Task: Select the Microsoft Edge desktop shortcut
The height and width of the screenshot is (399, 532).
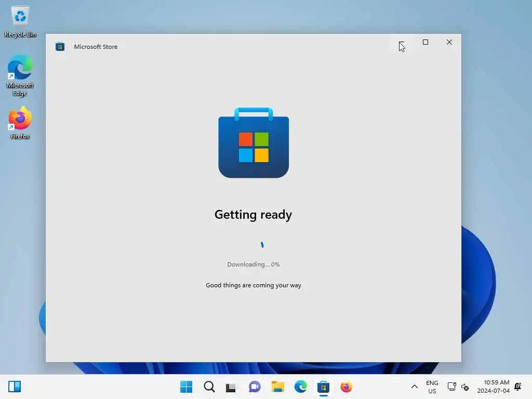Action: click(x=20, y=75)
